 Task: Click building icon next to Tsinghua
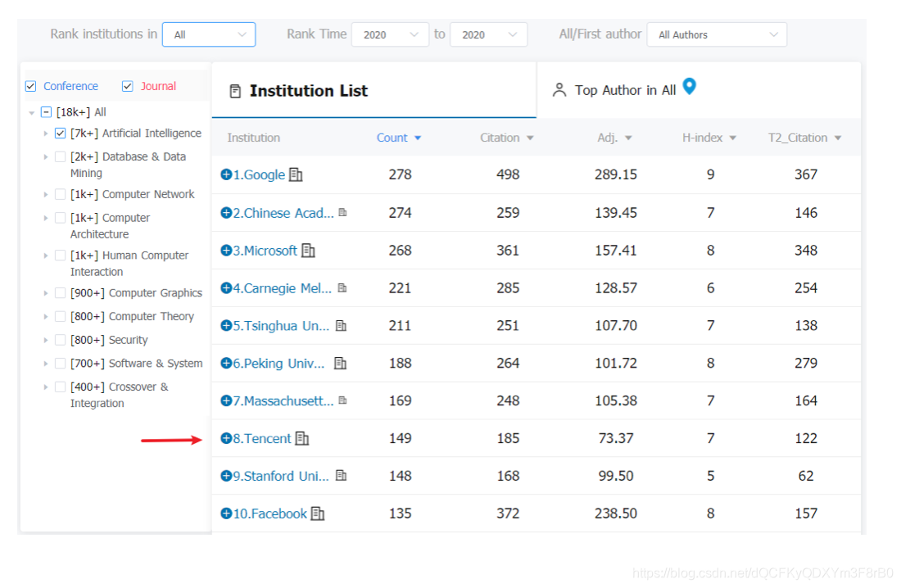click(x=342, y=325)
